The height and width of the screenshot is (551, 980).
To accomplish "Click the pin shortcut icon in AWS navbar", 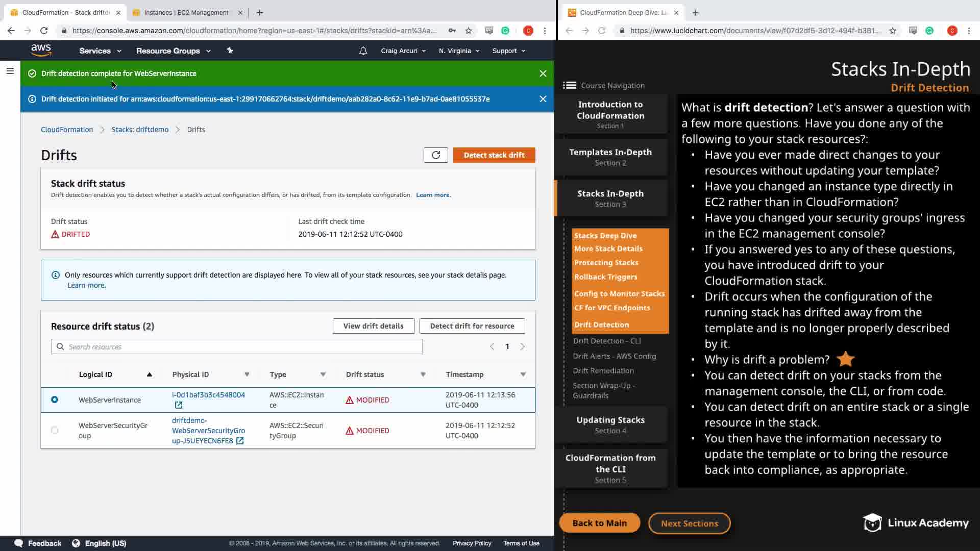I will [x=230, y=51].
